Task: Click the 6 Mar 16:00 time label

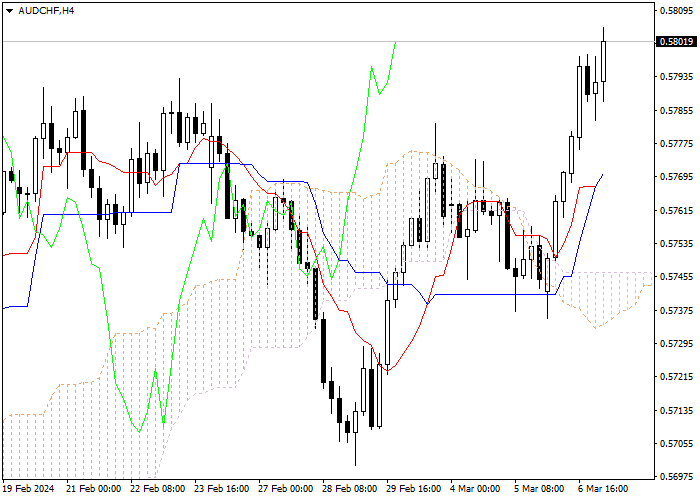Action: pos(604,489)
